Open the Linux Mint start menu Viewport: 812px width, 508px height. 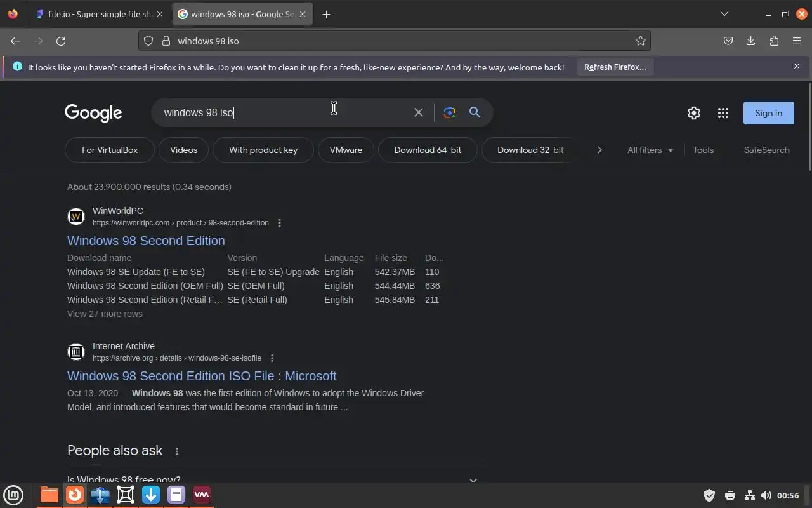13,495
